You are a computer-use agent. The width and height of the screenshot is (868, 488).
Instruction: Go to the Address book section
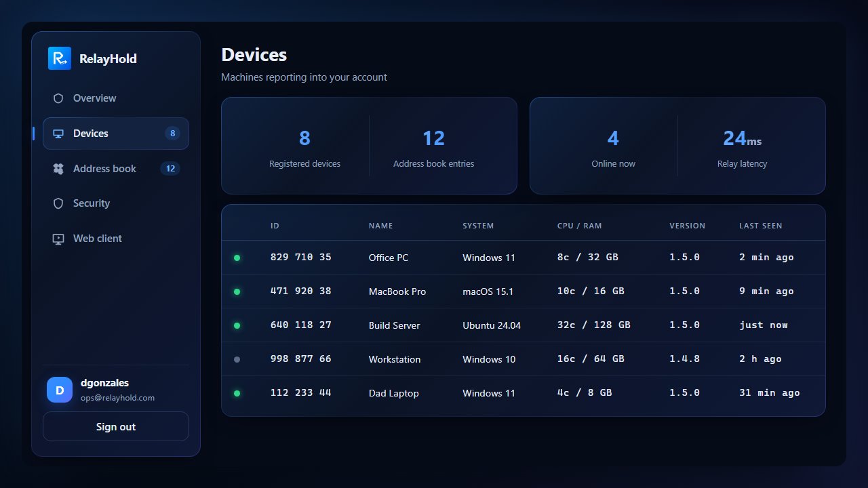tap(116, 169)
